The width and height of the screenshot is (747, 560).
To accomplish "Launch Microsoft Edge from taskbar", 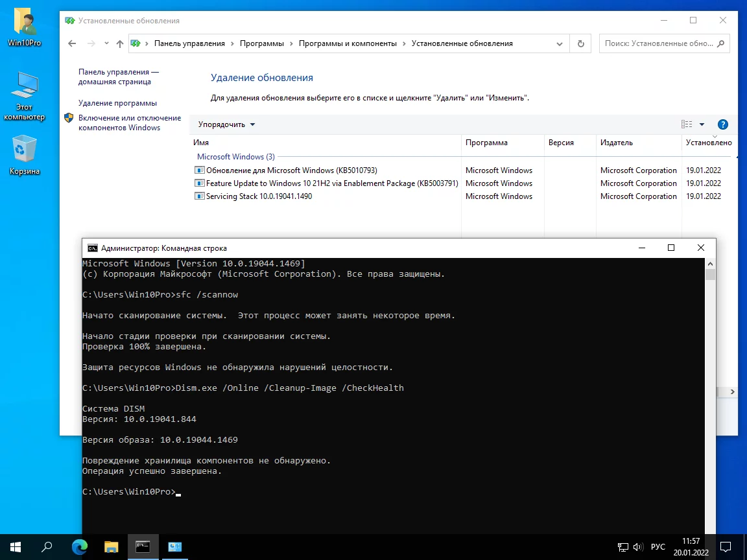I will pyautogui.click(x=80, y=546).
